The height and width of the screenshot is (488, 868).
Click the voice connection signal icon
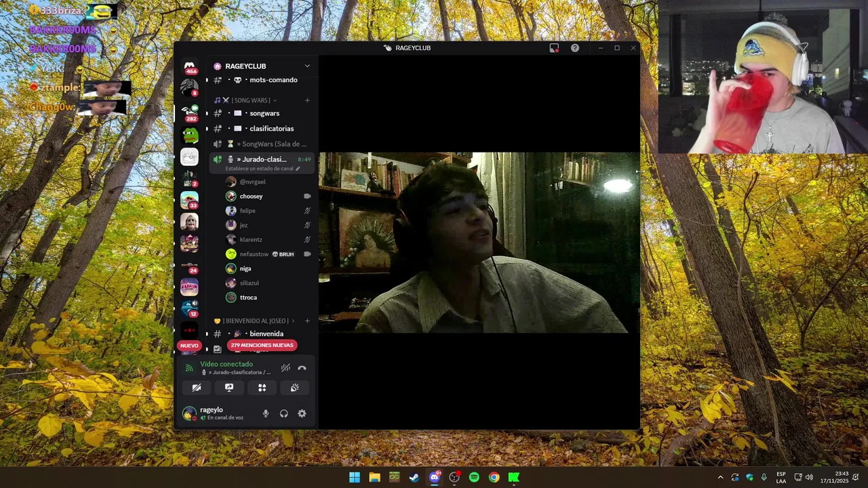coord(189,368)
